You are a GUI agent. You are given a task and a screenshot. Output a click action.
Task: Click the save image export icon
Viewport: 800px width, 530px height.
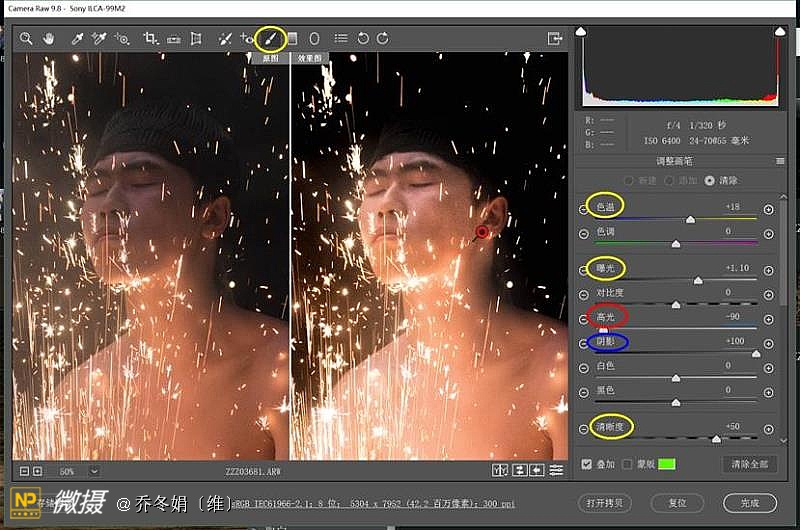tap(555, 39)
